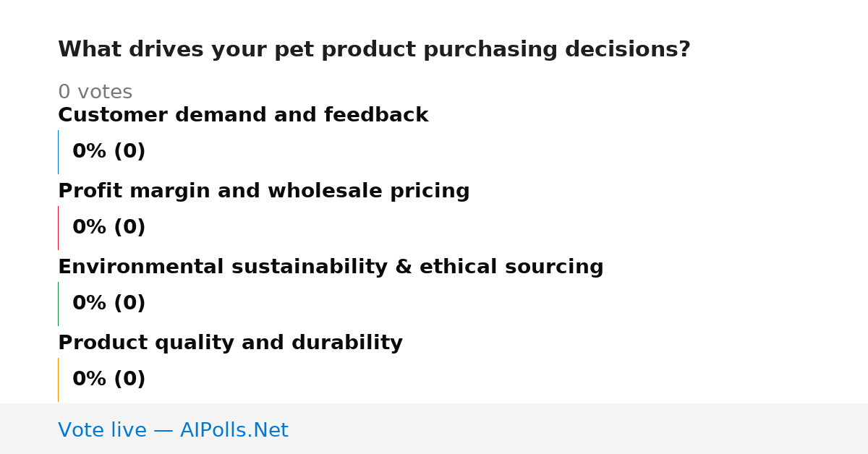This screenshot has height=454, width=868.
Task: Pick Environmental sustainability & ethical sourcing option
Action: point(331,267)
